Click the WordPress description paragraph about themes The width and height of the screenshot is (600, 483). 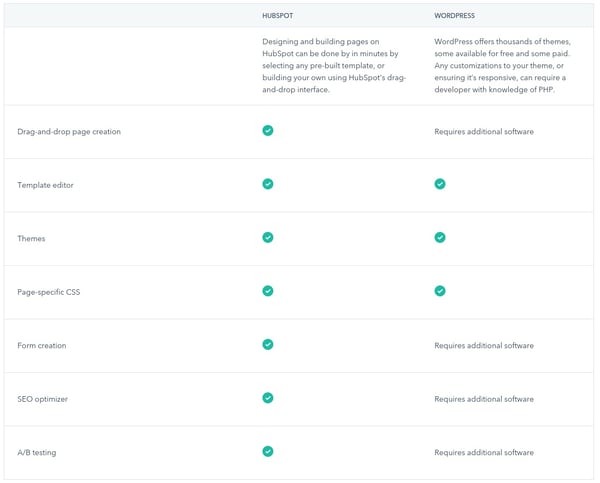(x=502, y=65)
